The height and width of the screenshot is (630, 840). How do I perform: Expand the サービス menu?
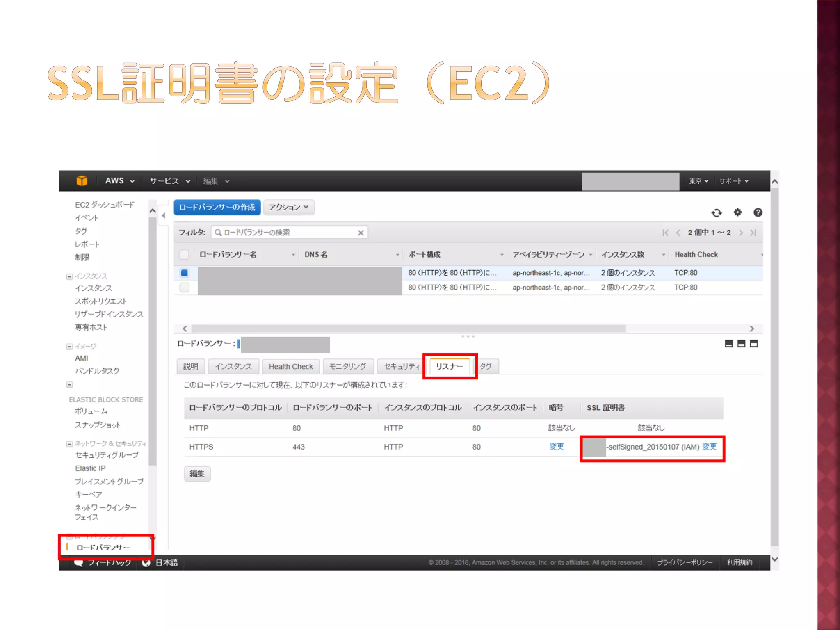tap(169, 181)
